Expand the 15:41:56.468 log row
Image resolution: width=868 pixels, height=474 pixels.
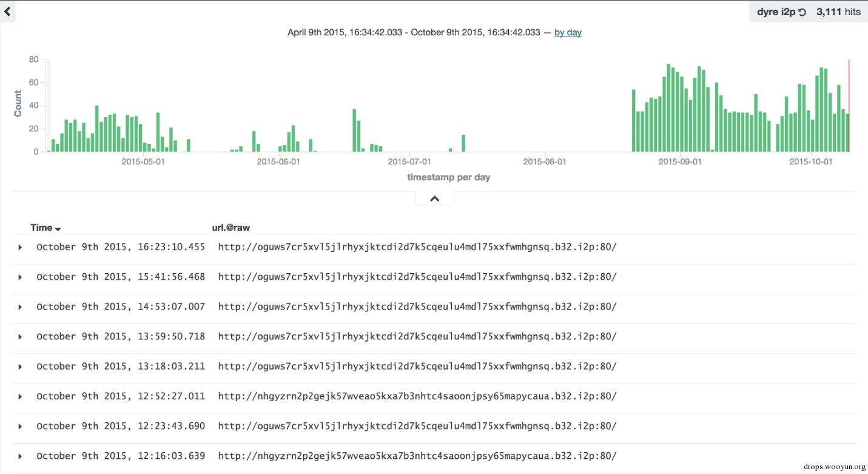point(20,277)
